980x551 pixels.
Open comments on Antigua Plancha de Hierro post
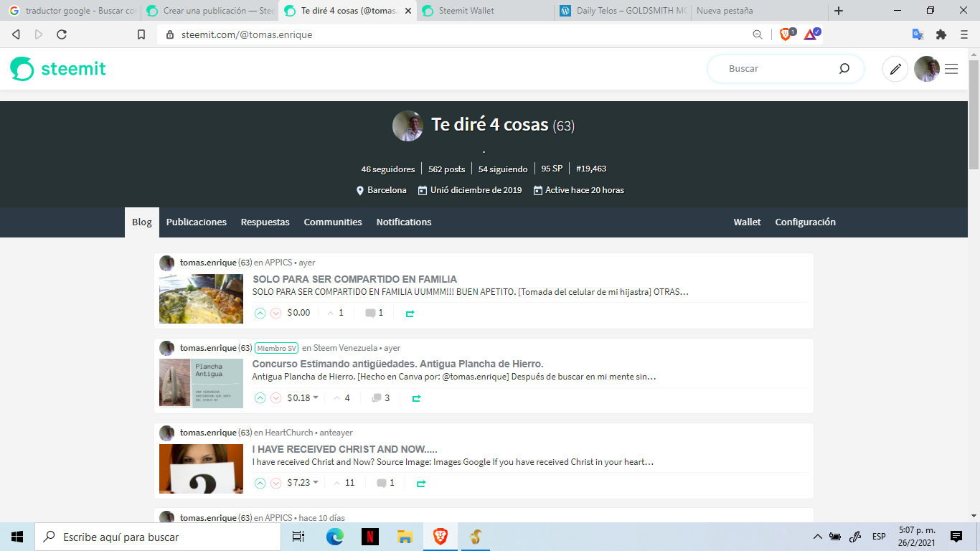click(x=380, y=397)
